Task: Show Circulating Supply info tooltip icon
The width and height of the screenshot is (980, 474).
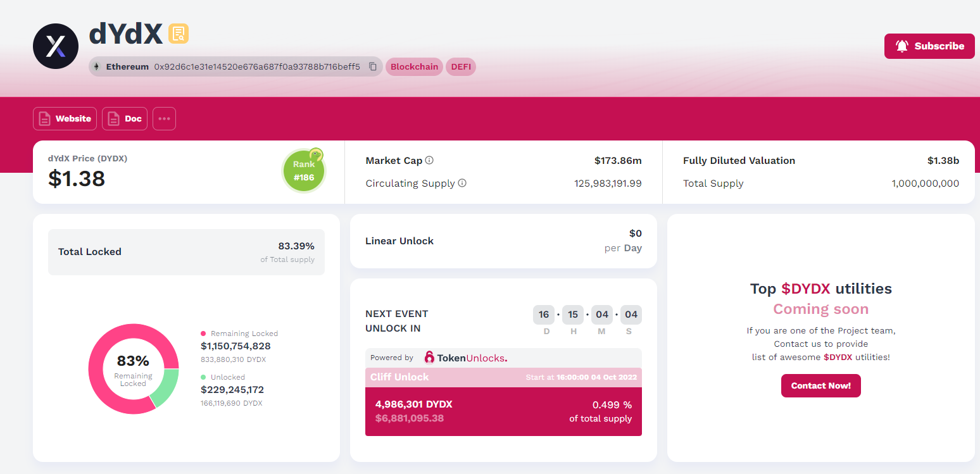Action: [x=462, y=184]
